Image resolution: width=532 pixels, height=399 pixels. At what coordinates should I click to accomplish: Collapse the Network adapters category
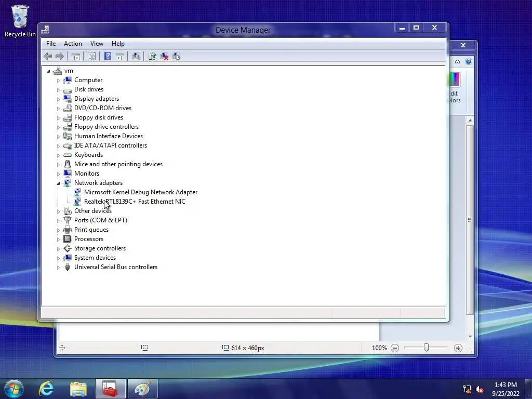58,183
